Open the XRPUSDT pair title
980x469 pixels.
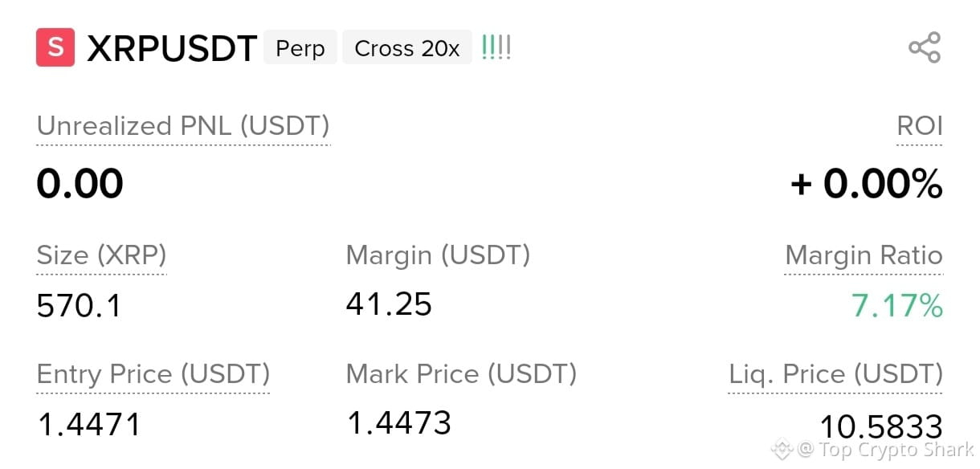[172, 48]
